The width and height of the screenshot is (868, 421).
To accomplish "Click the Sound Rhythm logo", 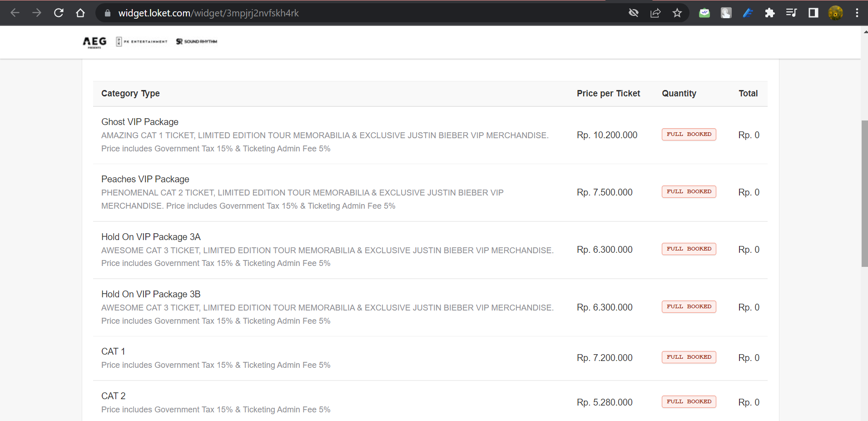I will (x=197, y=41).
